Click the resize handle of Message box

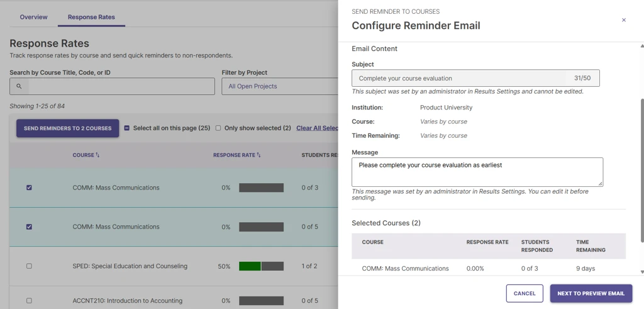[x=600, y=184]
